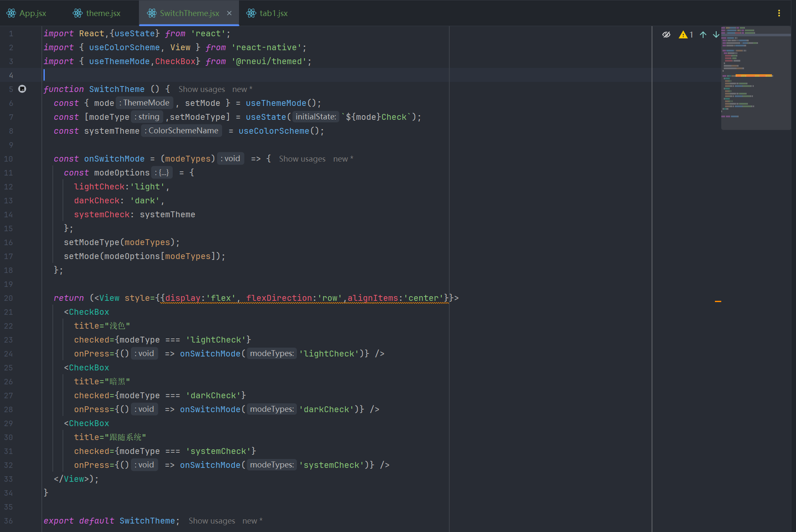This screenshot has width=796, height=532.
Task: Click the ': void' hint on line 10
Action: 231,159
